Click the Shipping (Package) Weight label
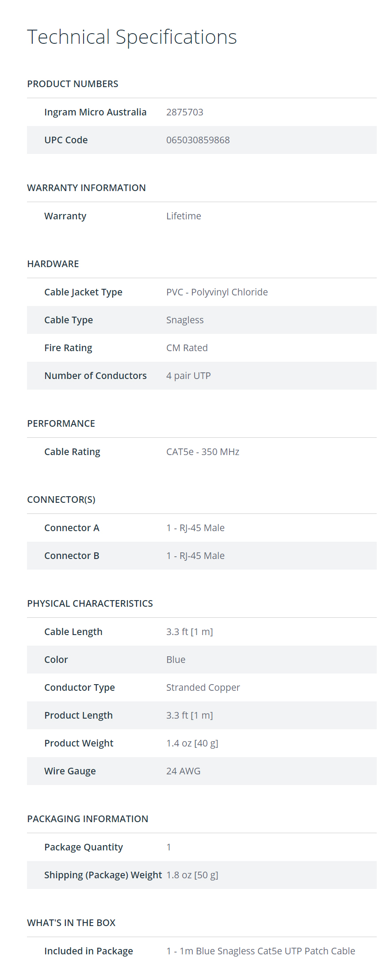This screenshot has height=980, width=390. click(x=103, y=875)
